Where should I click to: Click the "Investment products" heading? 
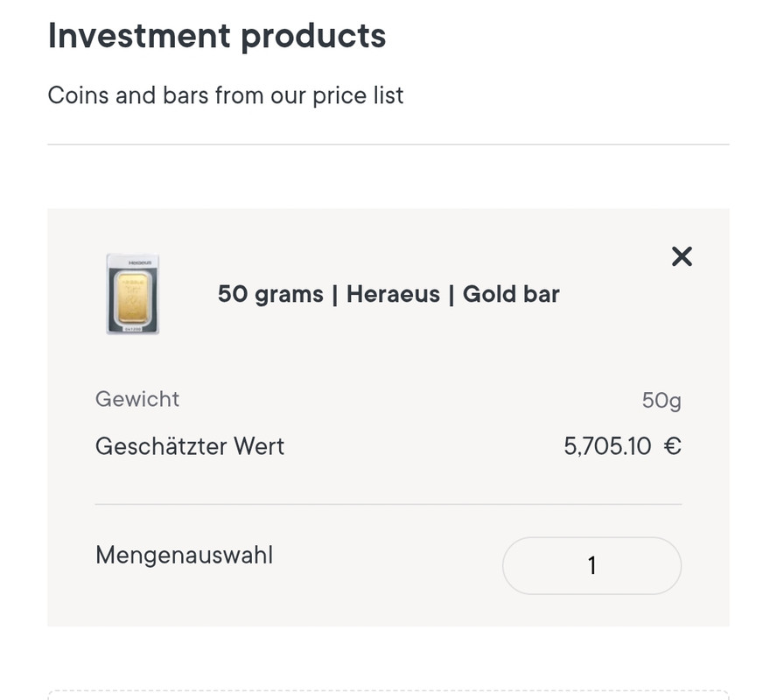[x=216, y=36]
